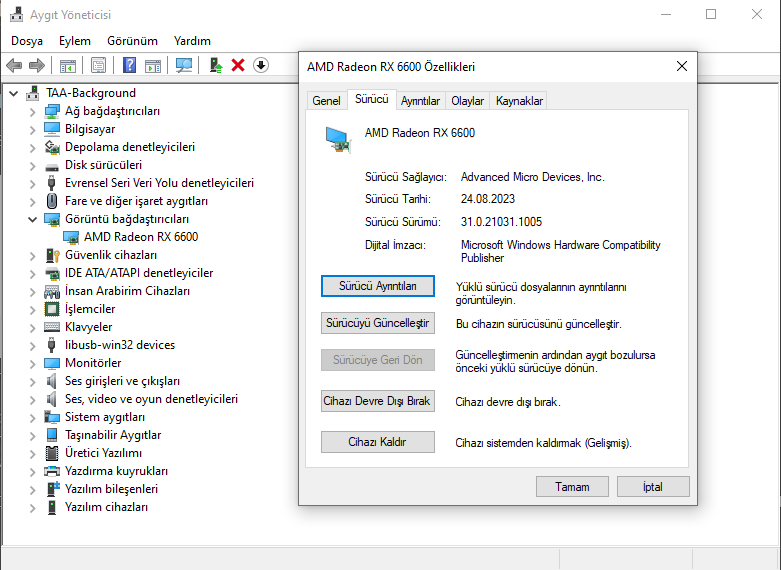Image resolution: width=781 pixels, height=570 pixels.
Task: Select the Sistem aygıtları icon
Action: click(52, 417)
